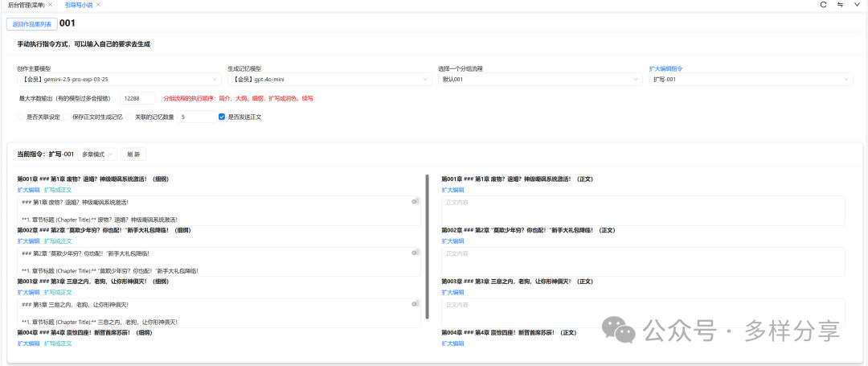Open the 多章模式 mode dropdown
This screenshot has height=366, width=868.
97,154
